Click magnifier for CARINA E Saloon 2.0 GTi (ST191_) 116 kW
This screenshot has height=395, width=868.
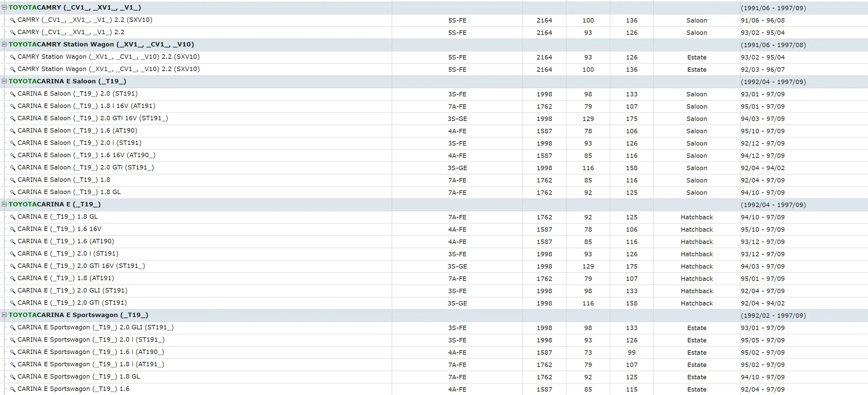13,168
